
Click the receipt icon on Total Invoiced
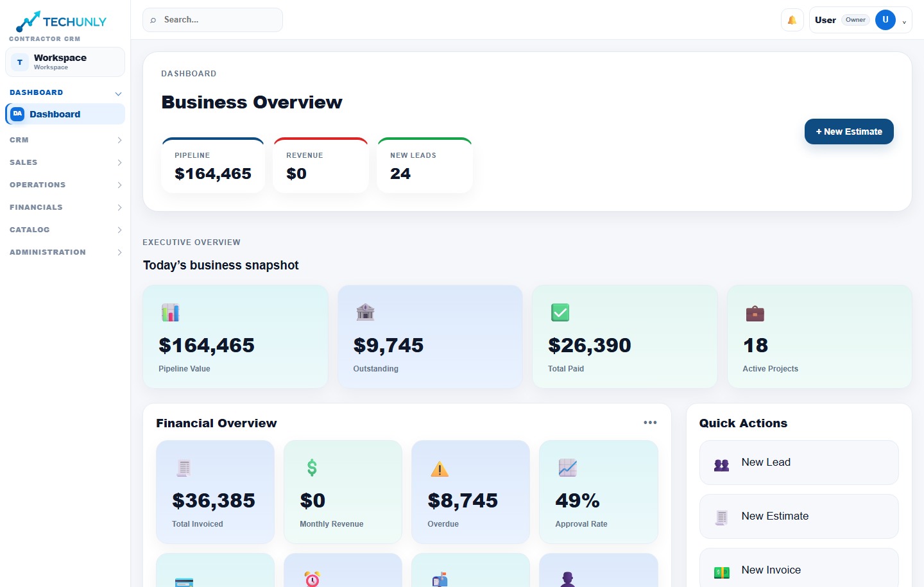[x=184, y=468]
